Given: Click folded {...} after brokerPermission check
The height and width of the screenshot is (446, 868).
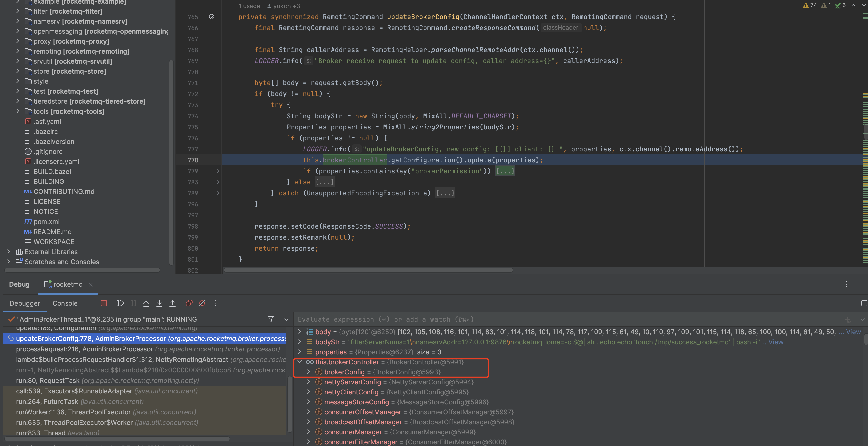Looking at the screenshot, I should [505, 171].
